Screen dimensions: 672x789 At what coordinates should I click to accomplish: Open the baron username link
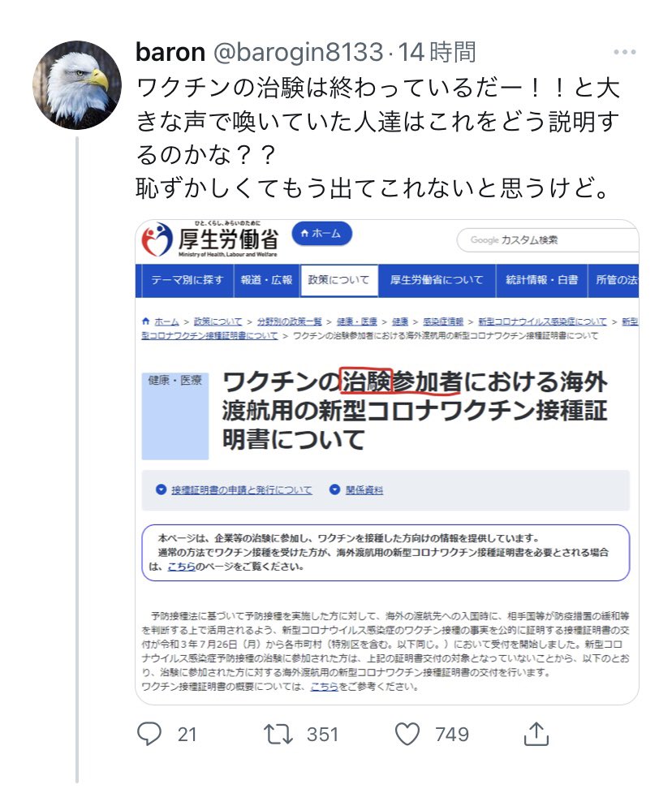pos(170,52)
